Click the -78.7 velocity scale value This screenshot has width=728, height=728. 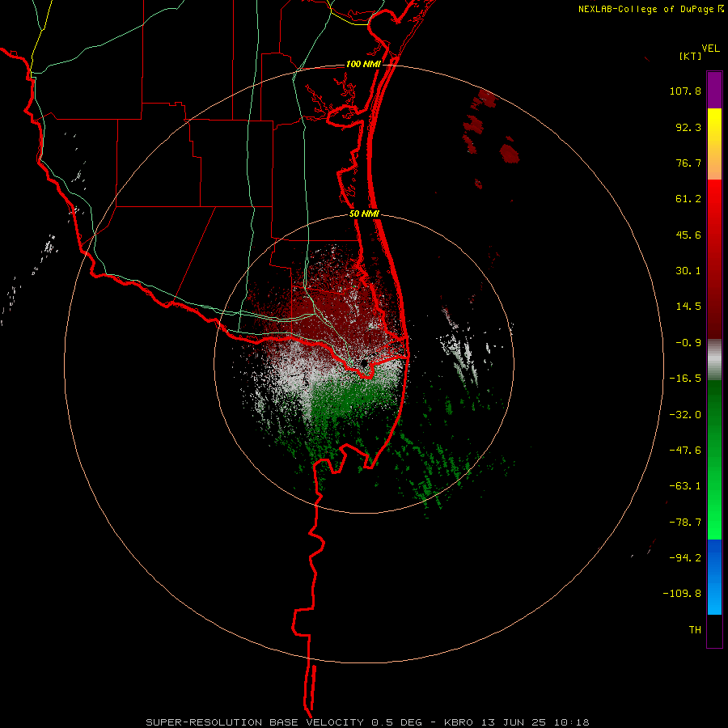(685, 523)
